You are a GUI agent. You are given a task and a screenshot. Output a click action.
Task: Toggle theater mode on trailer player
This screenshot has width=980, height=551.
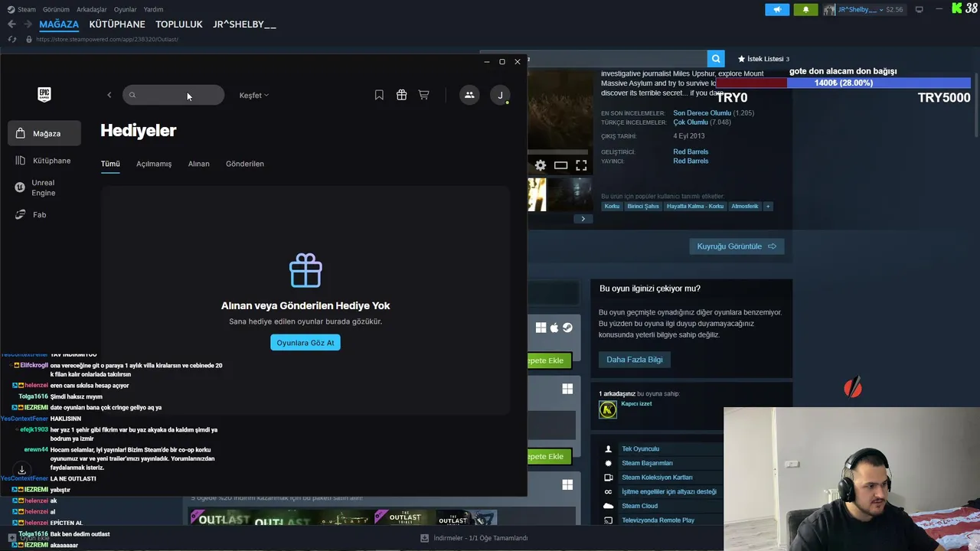pyautogui.click(x=560, y=165)
